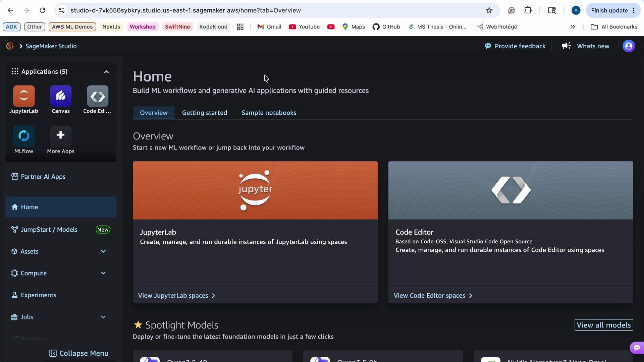Click the View all models button
644x362 pixels.
[x=604, y=325]
